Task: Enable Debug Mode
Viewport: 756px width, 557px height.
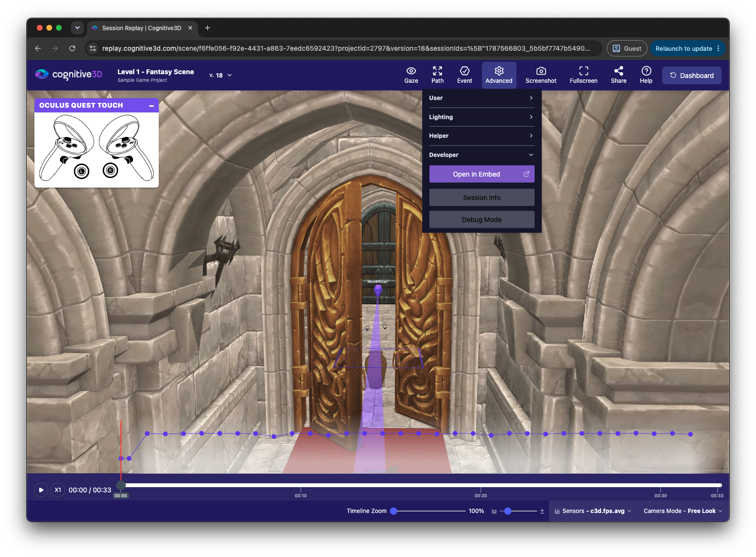Action: point(482,220)
